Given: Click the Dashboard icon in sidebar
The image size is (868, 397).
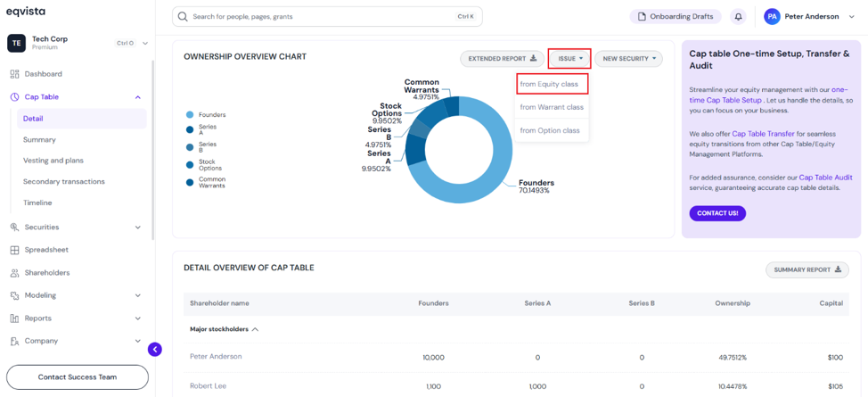Looking at the screenshot, I should (15, 74).
